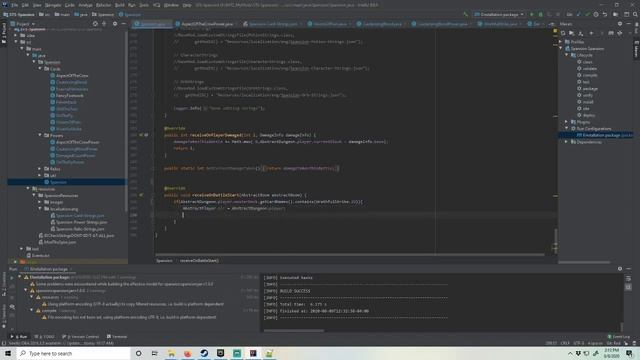Open Windows Start menu
This screenshot has width=640, height=360.
pyautogui.click(x=8, y=353)
